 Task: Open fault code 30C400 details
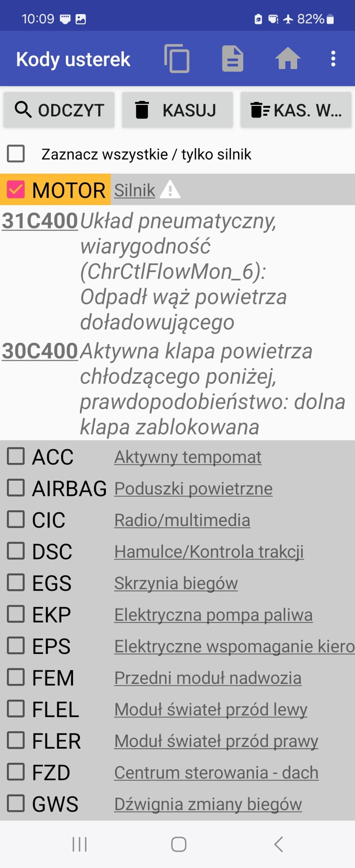(40, 351)
